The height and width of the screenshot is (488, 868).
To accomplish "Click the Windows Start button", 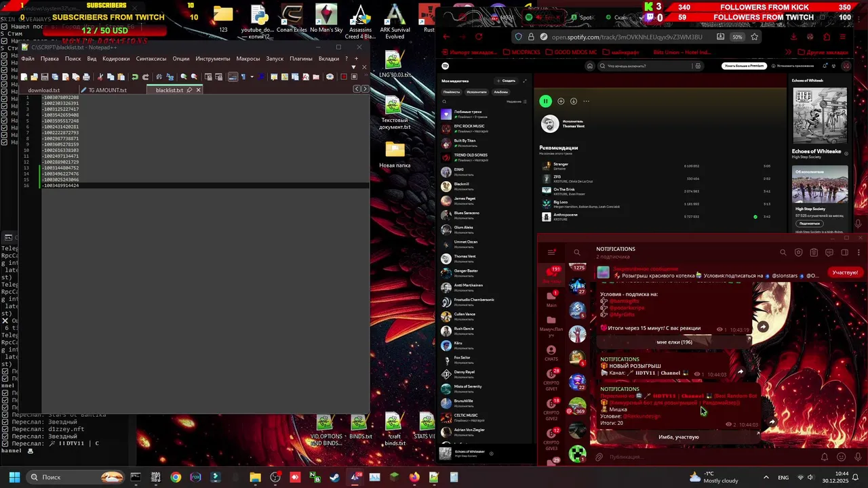I will point(14,477).
